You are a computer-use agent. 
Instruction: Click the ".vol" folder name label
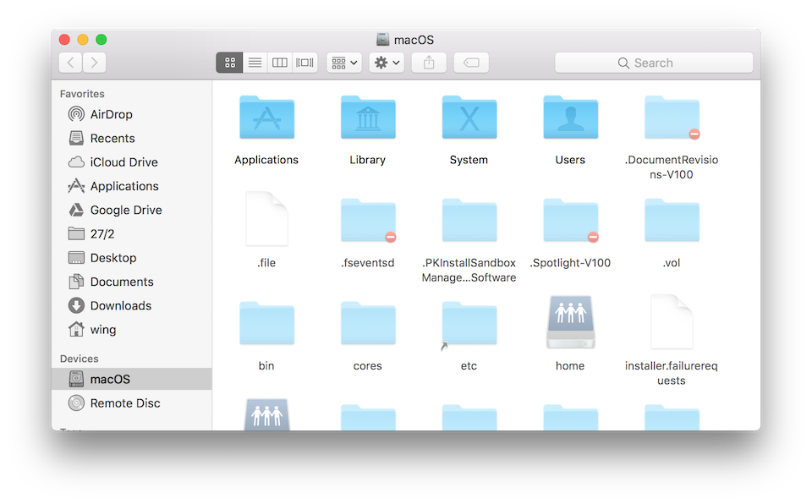(x=672, y=263)
